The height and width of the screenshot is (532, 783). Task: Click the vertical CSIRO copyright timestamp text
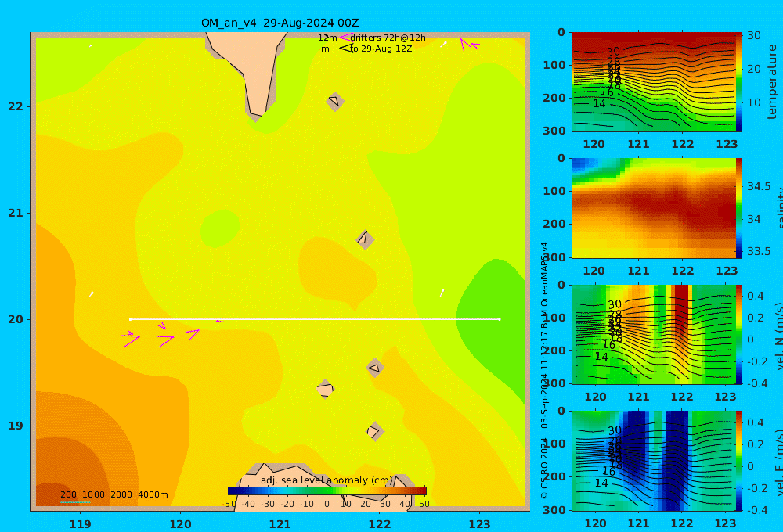click(544, 370)
